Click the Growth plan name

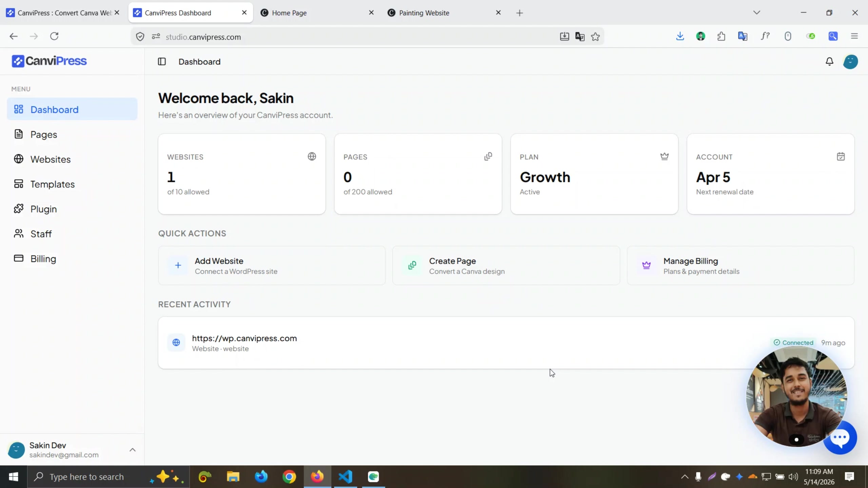(x=545, y=177)
